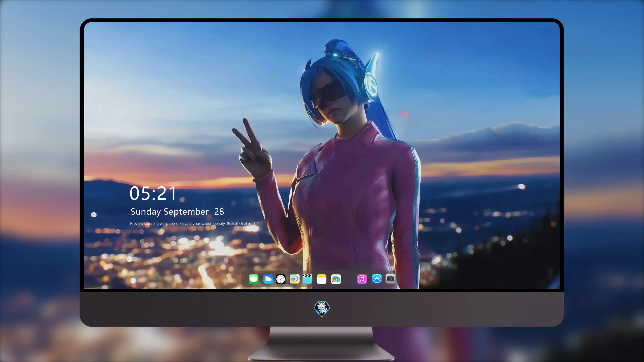This screenshot has width=644, height=362.
Task: Open the Camera app in dock
Action: click(390, 279)
